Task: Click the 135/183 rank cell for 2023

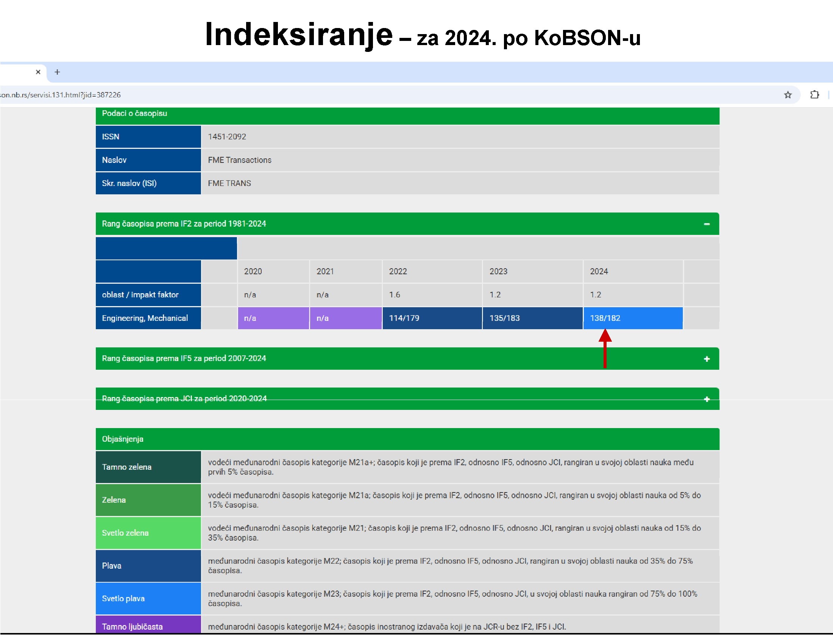Action: click(532, 318)
